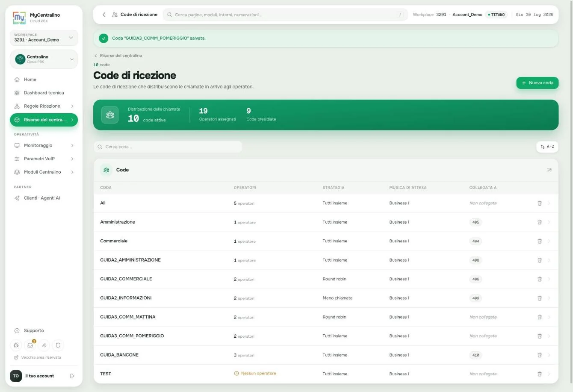Delete GUIDA_BANCONE with its trash icon
Screen dimensions: 573x392
[x=539, y=355]
